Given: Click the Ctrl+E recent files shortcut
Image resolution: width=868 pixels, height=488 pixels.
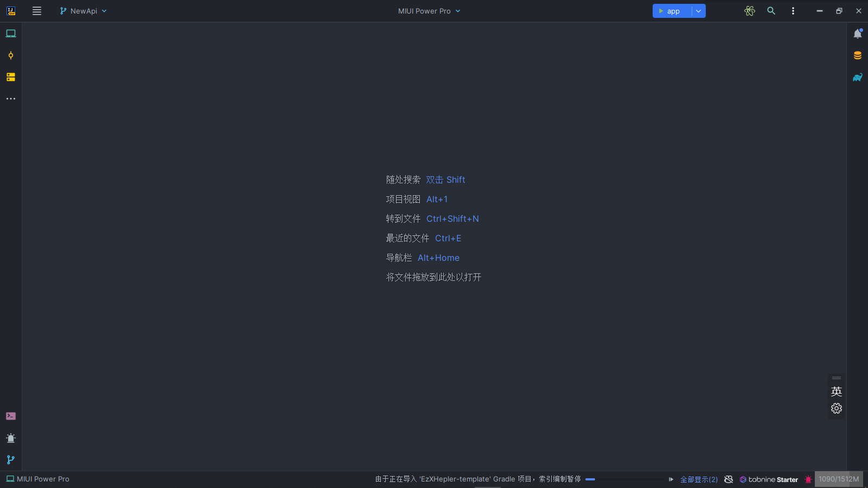Looking at the screenshot, I should click(448, 239).
